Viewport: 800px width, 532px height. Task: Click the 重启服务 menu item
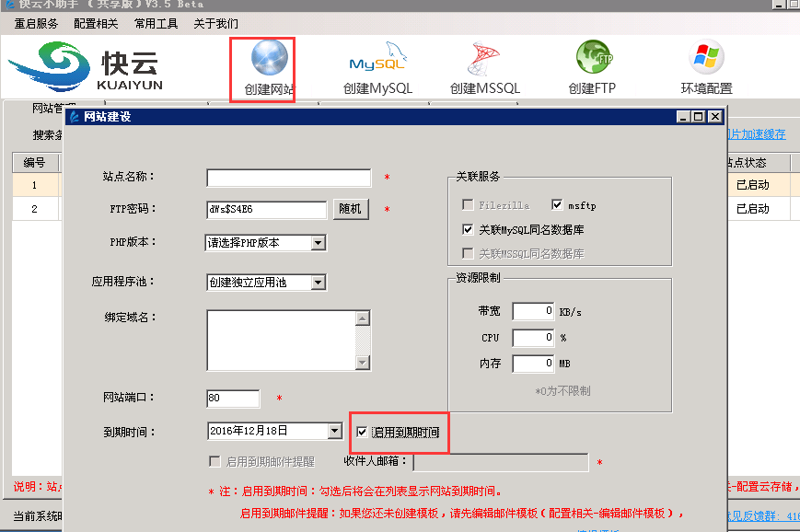coord(35,24)
